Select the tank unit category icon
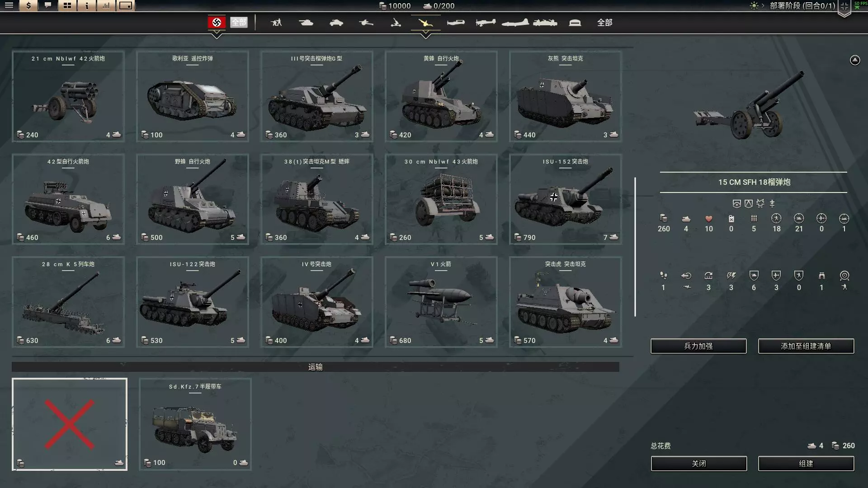Screen dimensions: 868x488 [x=306, y=22]
